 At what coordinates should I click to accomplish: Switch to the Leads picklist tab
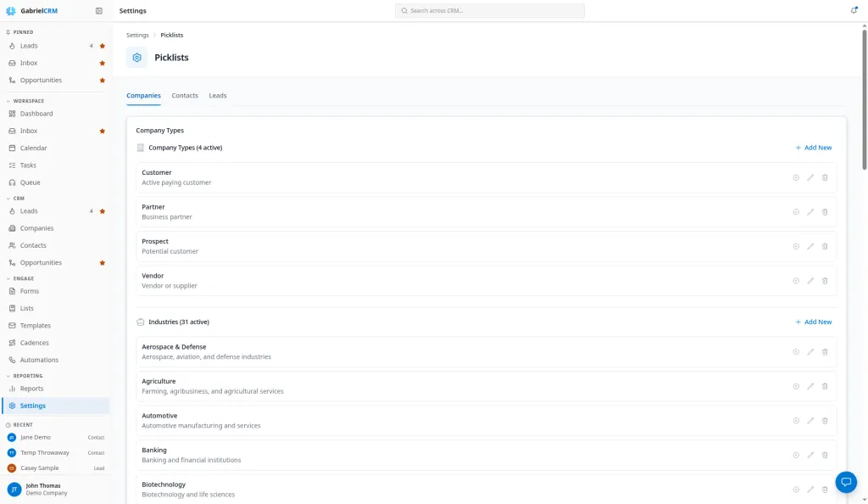(218, 95)
